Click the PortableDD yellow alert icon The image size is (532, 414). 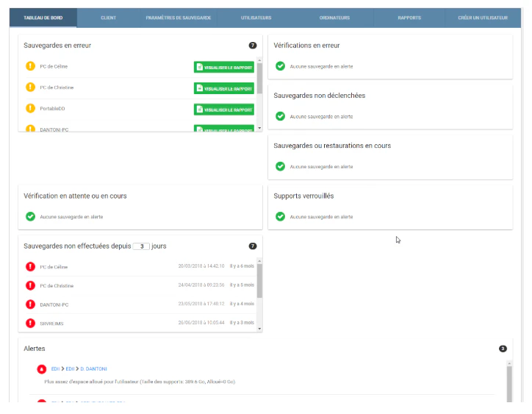click(x=30, y=108)
